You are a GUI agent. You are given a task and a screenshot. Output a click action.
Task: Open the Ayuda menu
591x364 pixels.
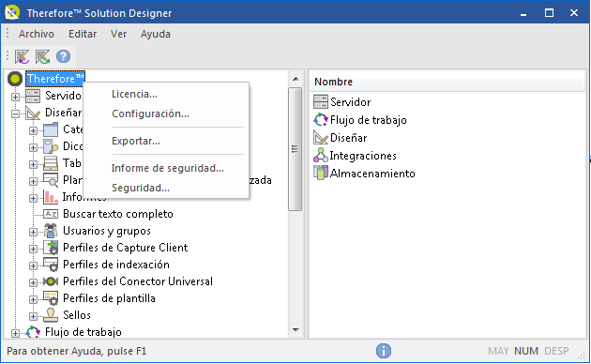pos(156,34)
